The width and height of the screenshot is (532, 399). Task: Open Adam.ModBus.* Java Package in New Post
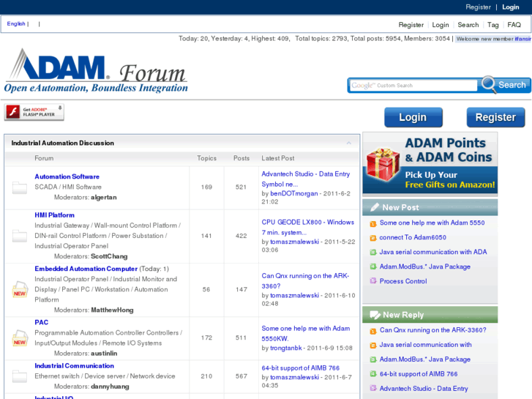click(424, 266)
